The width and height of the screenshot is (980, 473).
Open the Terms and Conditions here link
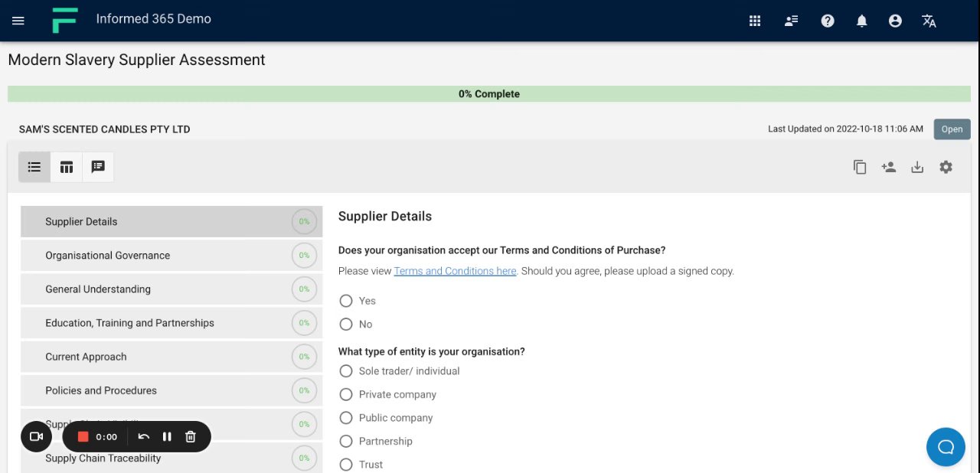click(x=455, y=271)
